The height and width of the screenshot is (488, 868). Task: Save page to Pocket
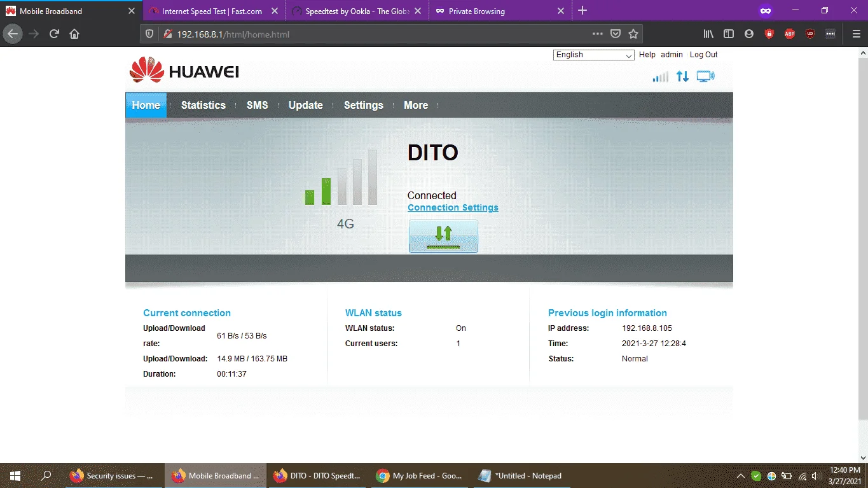coord(616,34)
